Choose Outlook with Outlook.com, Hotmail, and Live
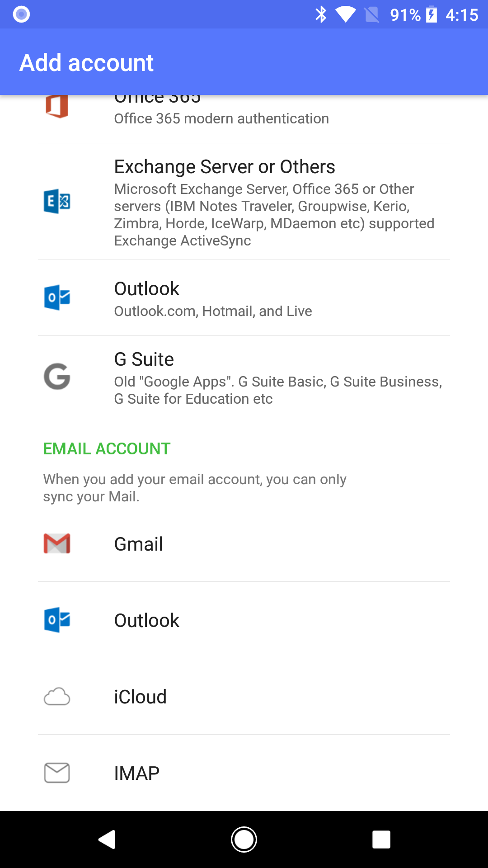Image resolution: width=488 pixels, height=868 pixels. pyautogui.click(x=244, y=298)
